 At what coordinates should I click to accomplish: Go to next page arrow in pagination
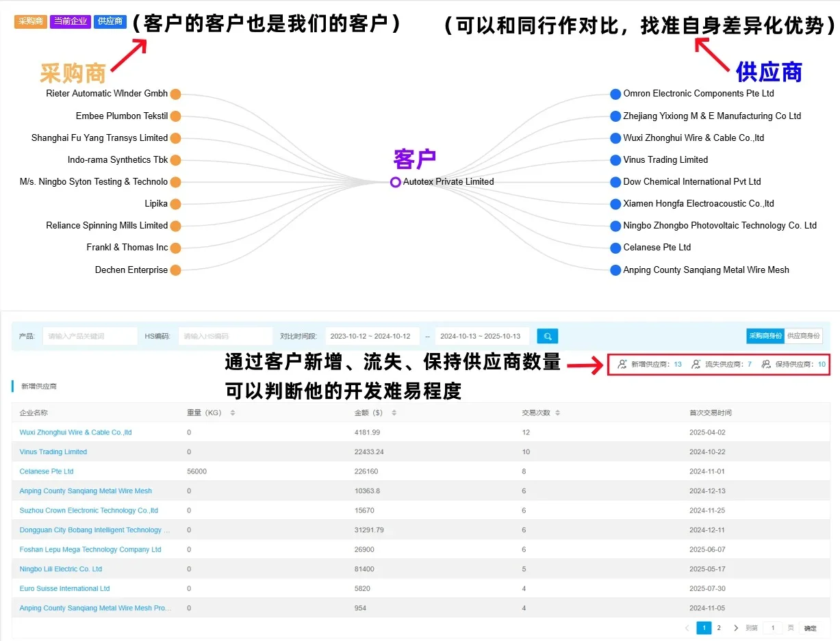pyautogui.click(x=736, y=628)
